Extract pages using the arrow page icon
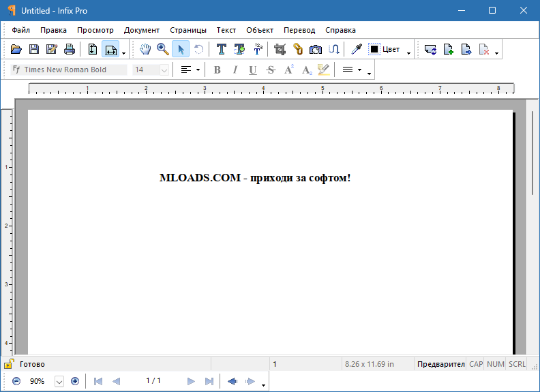This screenshot has width=540, height=392. 466,49
